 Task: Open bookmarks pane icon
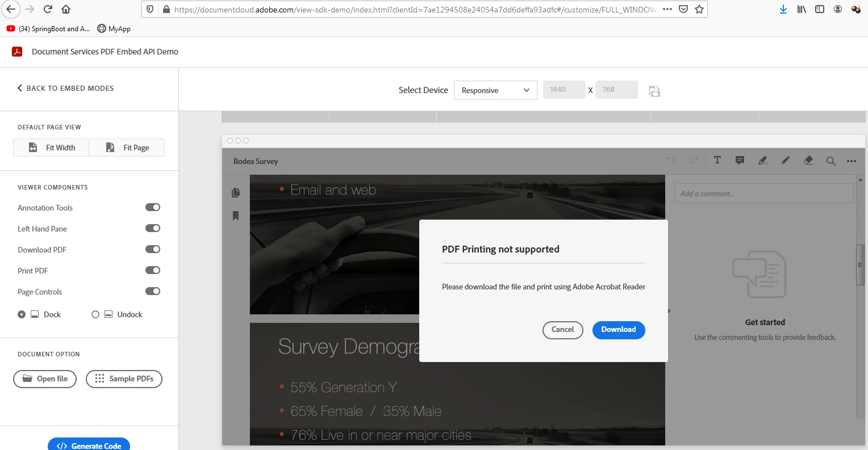click(236, 216)
